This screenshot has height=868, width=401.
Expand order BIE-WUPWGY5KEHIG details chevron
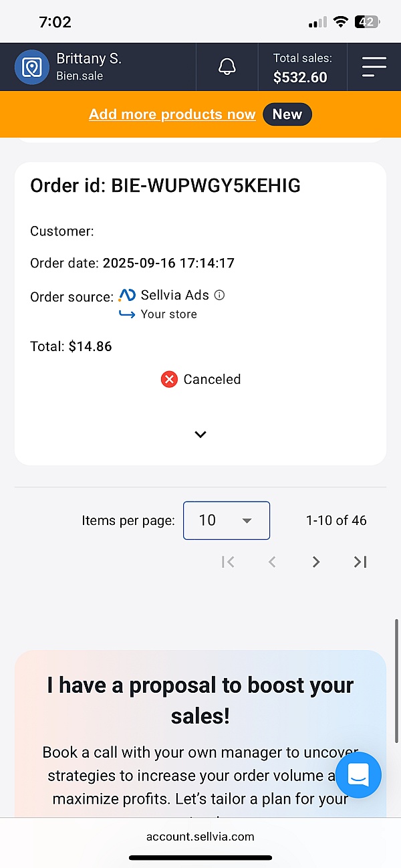point(200,435)
